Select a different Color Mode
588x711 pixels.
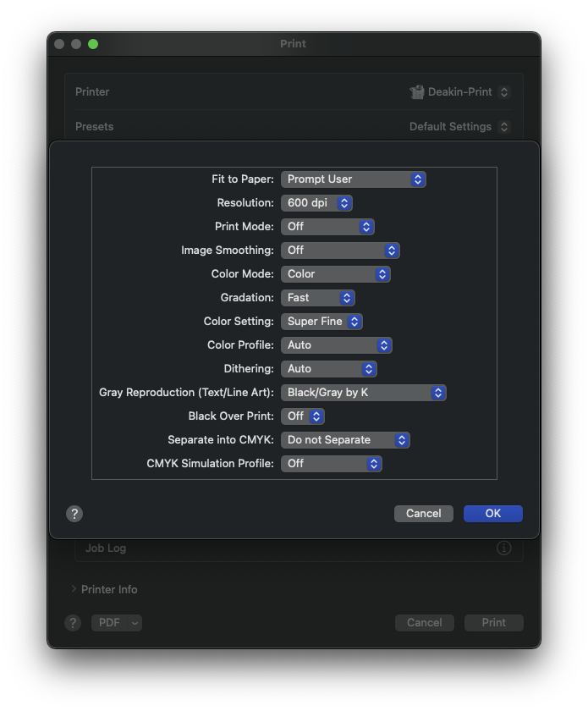[335, 273]
